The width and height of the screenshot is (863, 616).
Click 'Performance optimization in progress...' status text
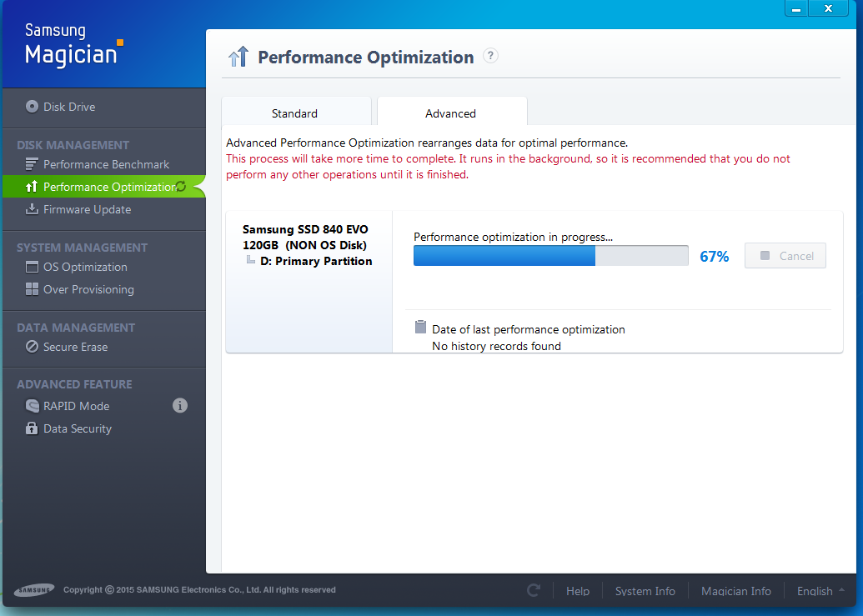(x=513, y=237)
